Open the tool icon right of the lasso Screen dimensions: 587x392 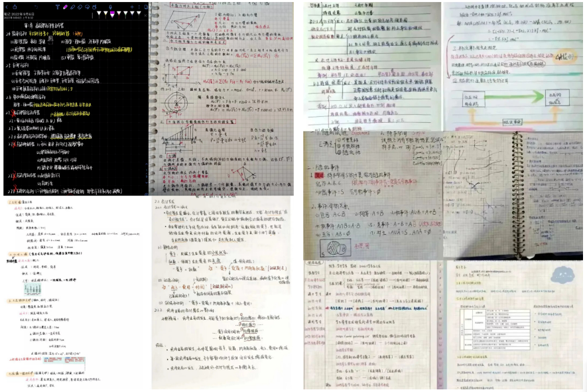94,7
